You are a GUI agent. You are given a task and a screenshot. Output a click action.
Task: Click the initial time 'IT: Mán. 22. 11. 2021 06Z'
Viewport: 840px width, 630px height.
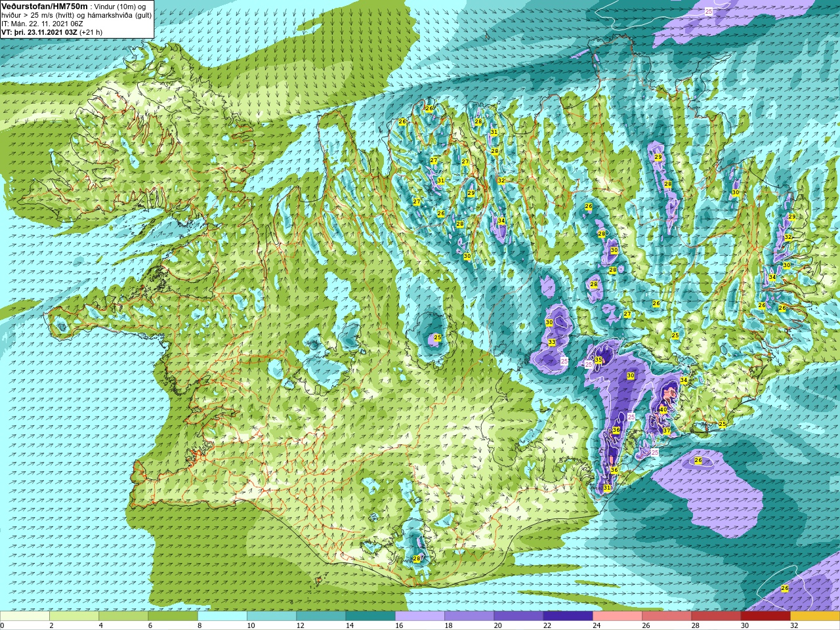(x=42, y=23)
